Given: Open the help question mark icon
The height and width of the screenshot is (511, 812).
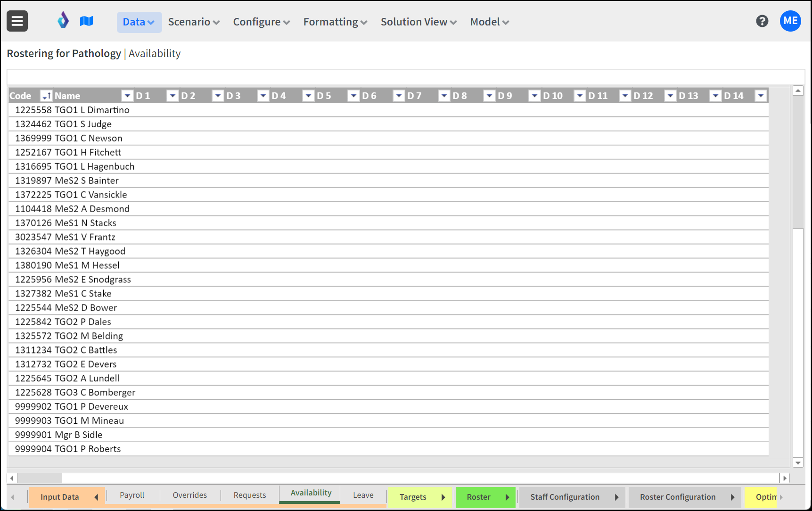Looking at the screenshot, I should 762,21.
